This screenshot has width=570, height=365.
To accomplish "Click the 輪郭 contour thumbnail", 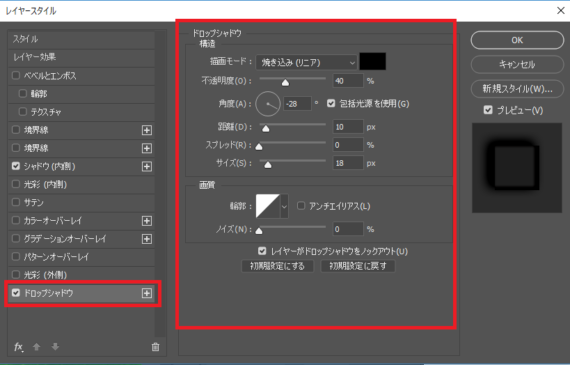I will pyautogui.click(x=268, y=206).
